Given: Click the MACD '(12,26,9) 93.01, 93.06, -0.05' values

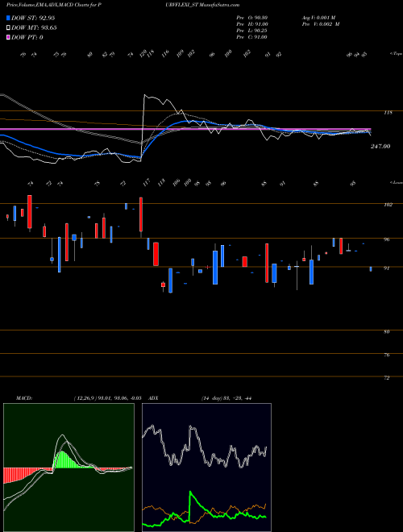Looking at the screenshot, I should pyautogui.click(x=107, y=398).
